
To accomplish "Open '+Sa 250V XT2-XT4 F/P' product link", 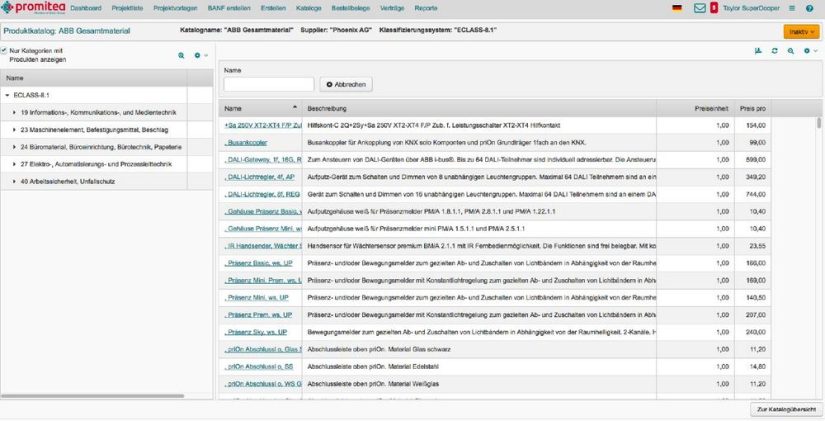I will [x=263, y=126].
